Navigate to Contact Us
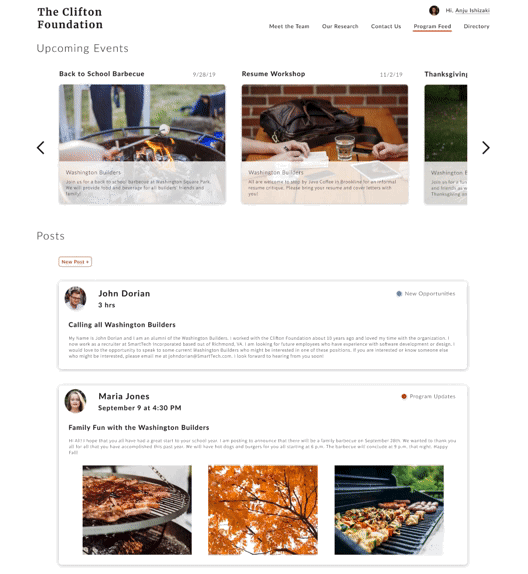The height and width of the screenshot is (574, 528). [386, 26]
